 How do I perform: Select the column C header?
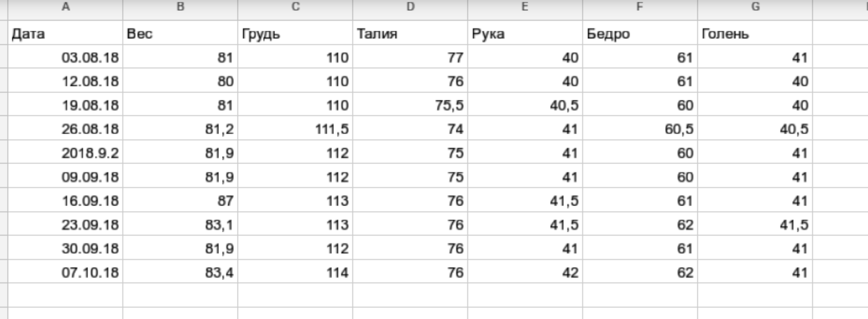295,7
